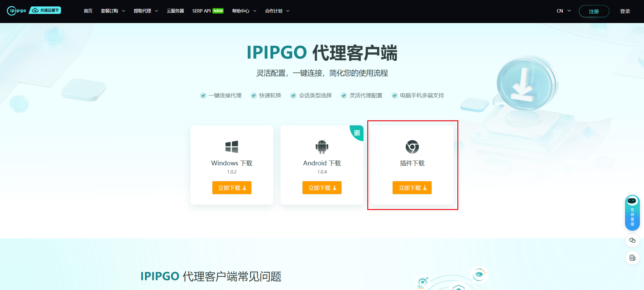The height and width of the screenshot is (290, 644).
Task: Open the online customer service robot widget
Action: [x=632, y=213]
